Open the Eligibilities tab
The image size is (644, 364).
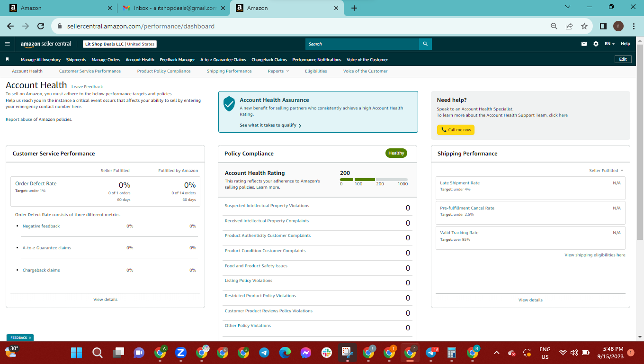(316, 71)
